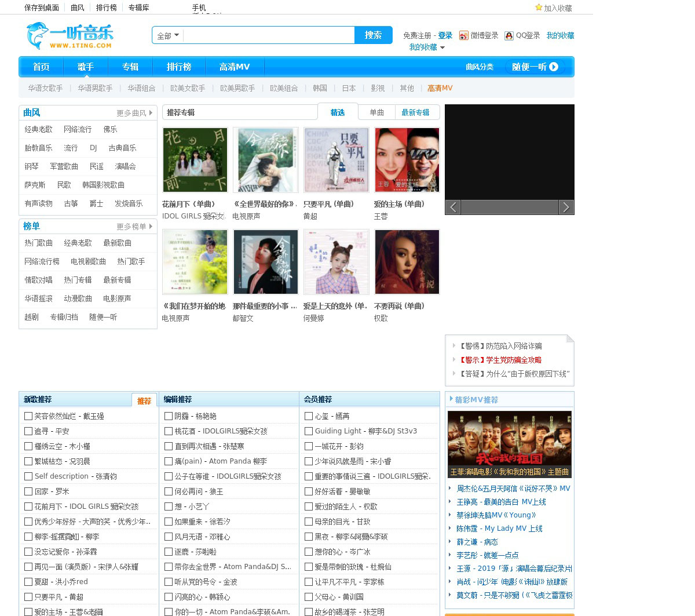Viewport: 695px width, 616px height.
Task: Click the 一听音乐 dolphin logo
Action: [x=69, y=36]
